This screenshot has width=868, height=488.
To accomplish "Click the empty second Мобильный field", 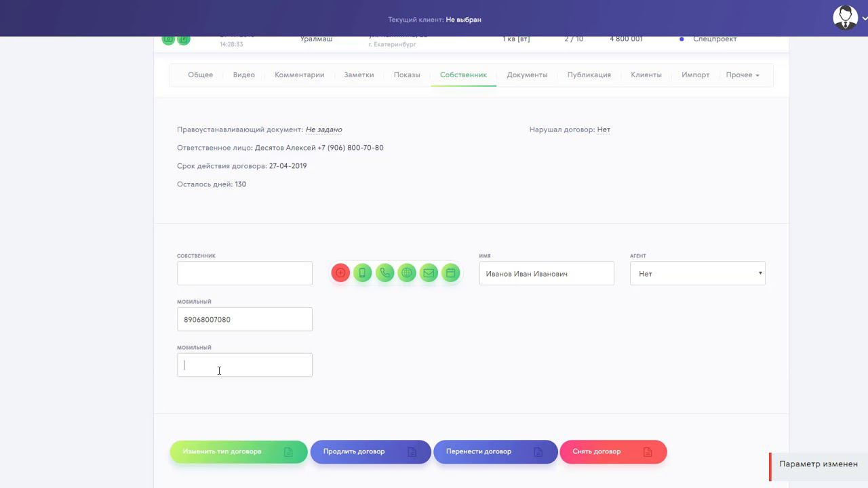I will coord(245,365).
